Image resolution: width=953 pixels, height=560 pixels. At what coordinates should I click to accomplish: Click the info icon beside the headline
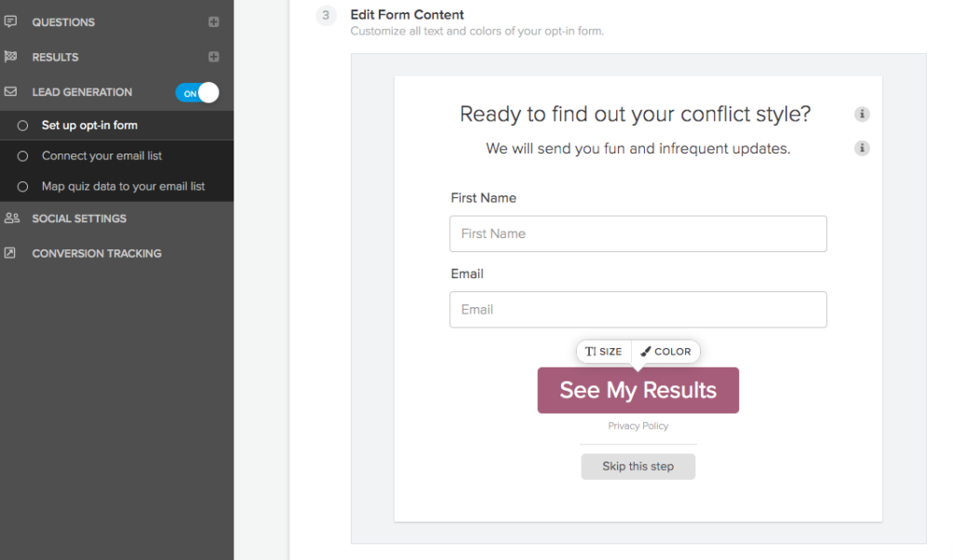[861, 114]
